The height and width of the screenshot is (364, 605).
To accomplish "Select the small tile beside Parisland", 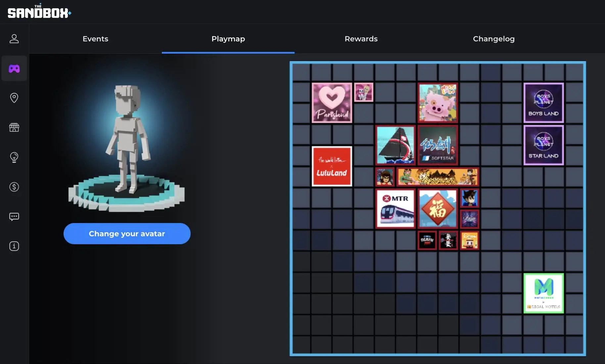I will (364, 92).
